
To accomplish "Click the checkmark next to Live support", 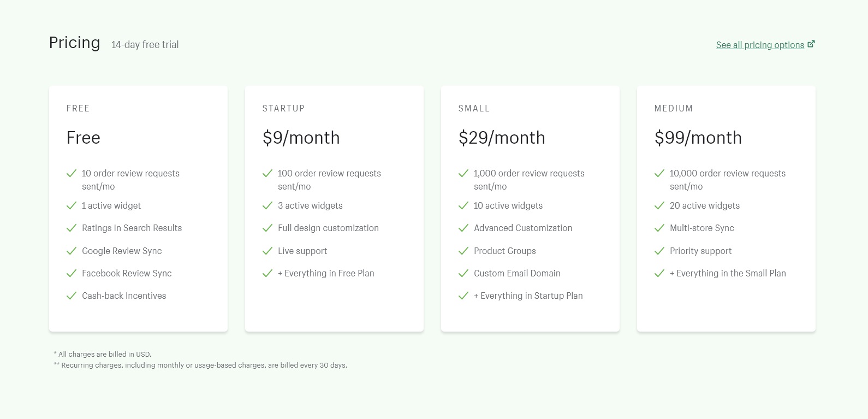I will 267,251.
